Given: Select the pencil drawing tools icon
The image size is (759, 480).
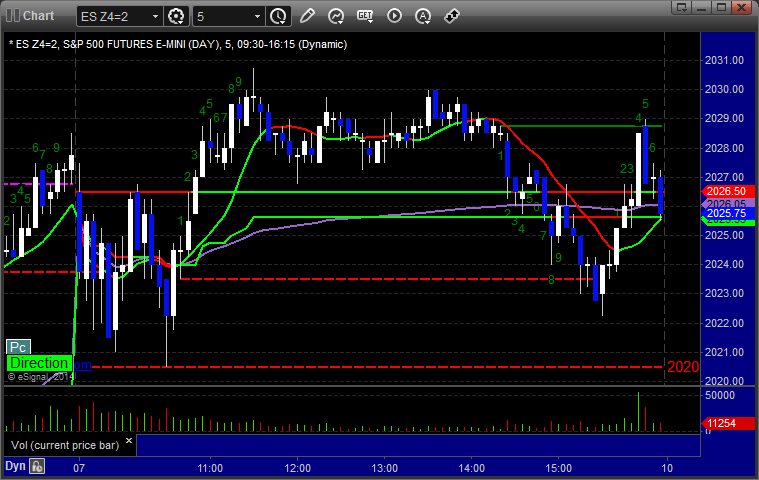Looking at the screenshot, I should coord(307,16).
